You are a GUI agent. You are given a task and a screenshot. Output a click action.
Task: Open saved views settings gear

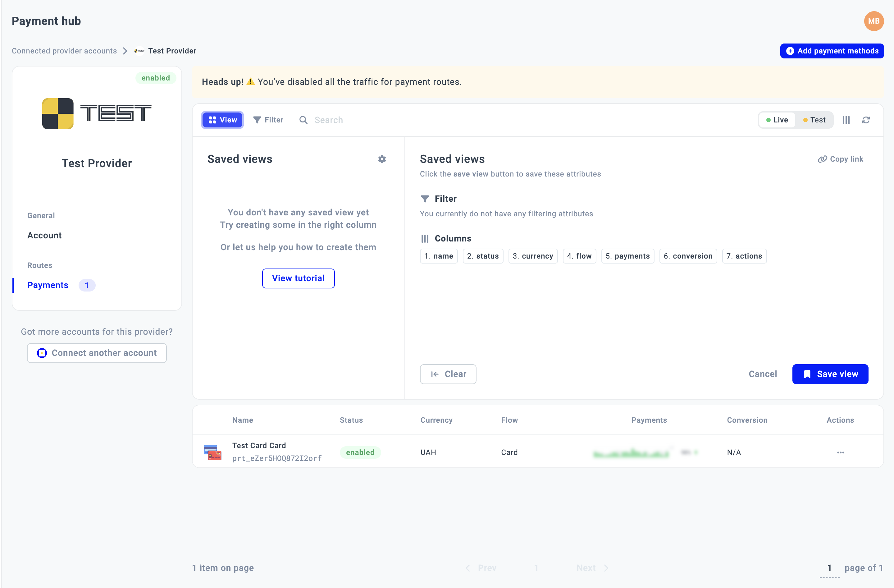click(382, 159)
